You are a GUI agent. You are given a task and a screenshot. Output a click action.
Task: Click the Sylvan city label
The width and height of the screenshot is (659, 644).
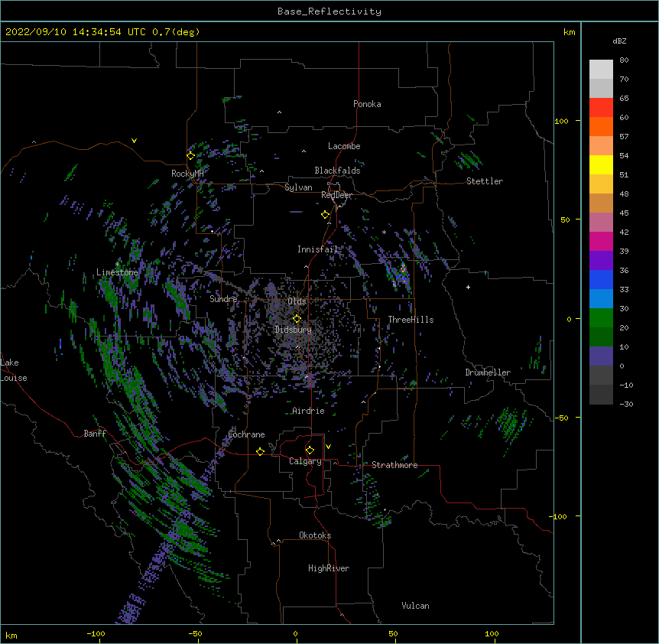(298, 187)
